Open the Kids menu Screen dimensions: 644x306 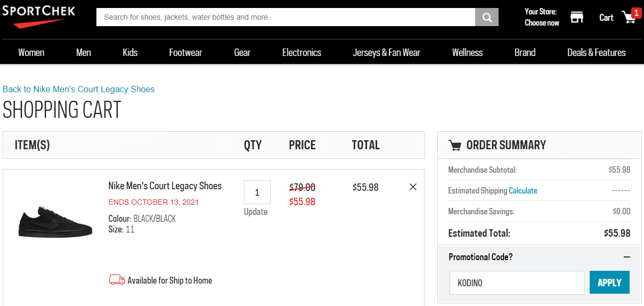pos(130,52)
